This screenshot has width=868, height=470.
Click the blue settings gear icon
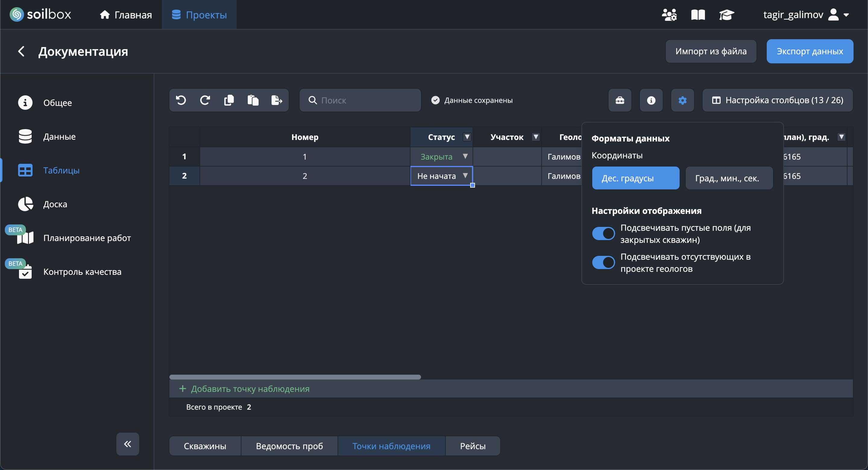pos(682,100)
